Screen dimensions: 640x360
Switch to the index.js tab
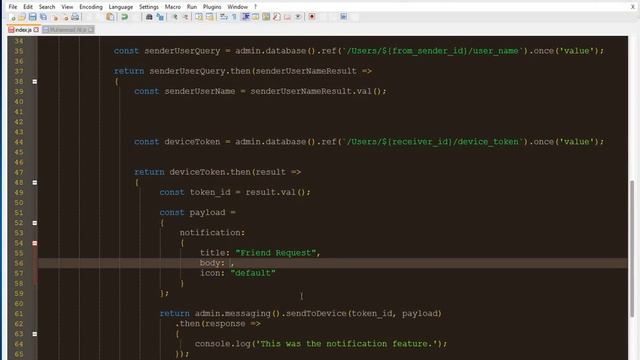[x=23, y=30]
